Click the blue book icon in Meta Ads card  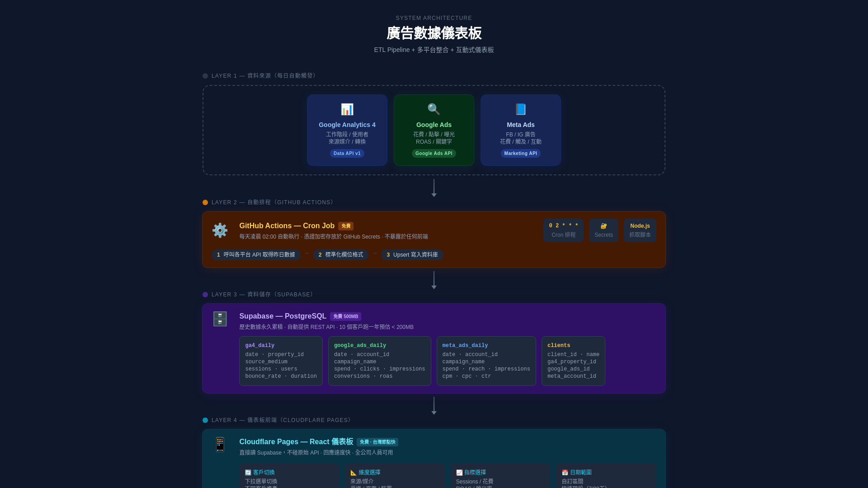(521, 109)
